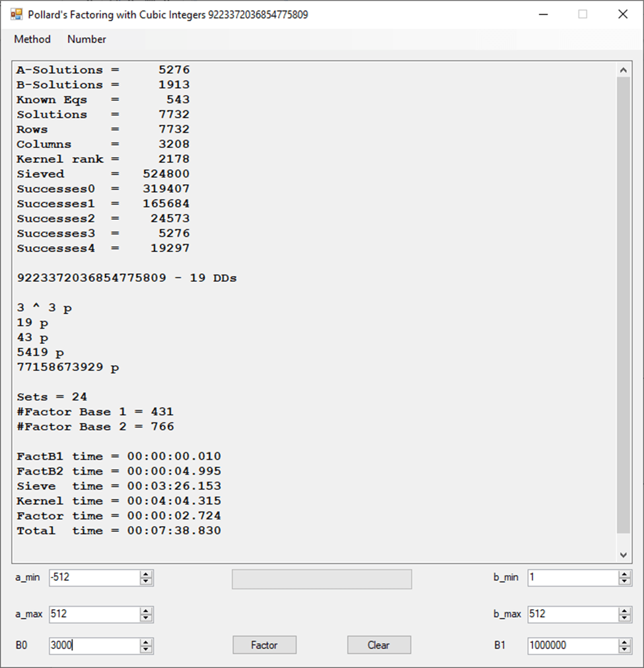The width and height of the screenshot is (644, 668).
Task: Open the Method menu
Action: click(x=32, y=40)
